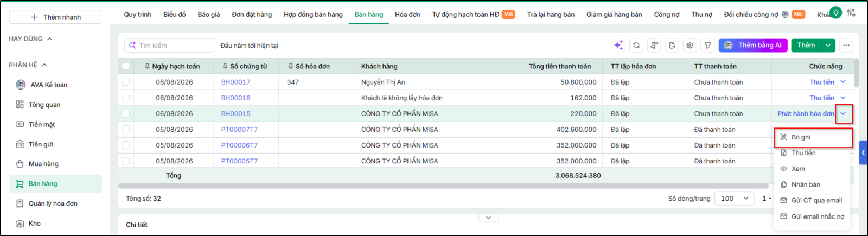The height and width of the screenshot is (236, 868).
Task: Tick the checkbox for voucher BH00017
Action: [126, 82]
